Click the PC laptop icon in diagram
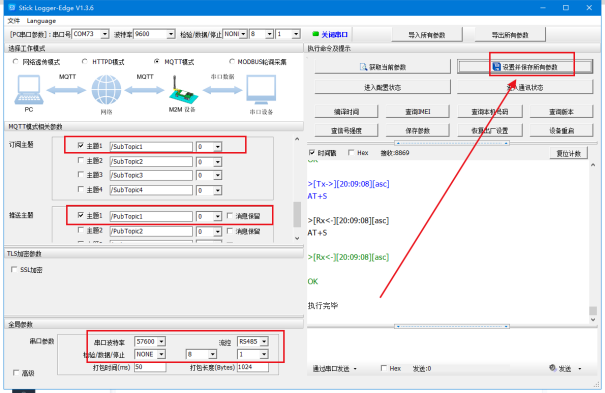The image size is (605, 393). 29,90
